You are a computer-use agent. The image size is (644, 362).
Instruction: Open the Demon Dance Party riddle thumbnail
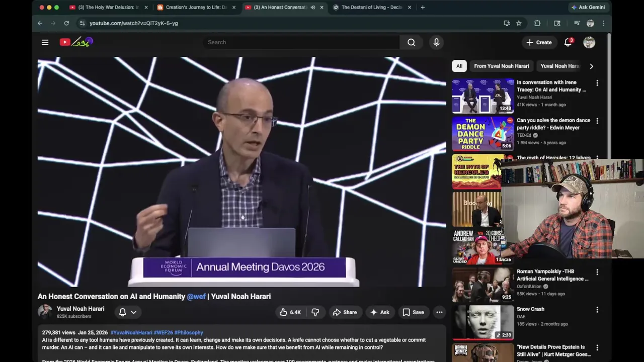point(483,134)
